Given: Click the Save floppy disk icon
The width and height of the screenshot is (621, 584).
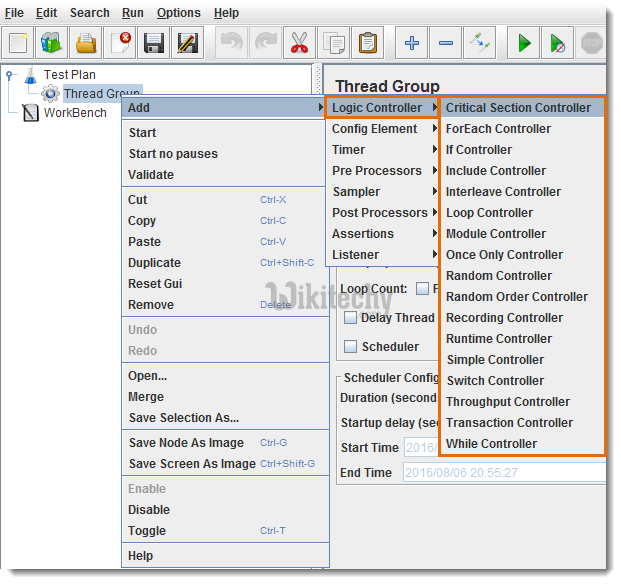Looking at the screenshot, I should [x=153, y=43].
